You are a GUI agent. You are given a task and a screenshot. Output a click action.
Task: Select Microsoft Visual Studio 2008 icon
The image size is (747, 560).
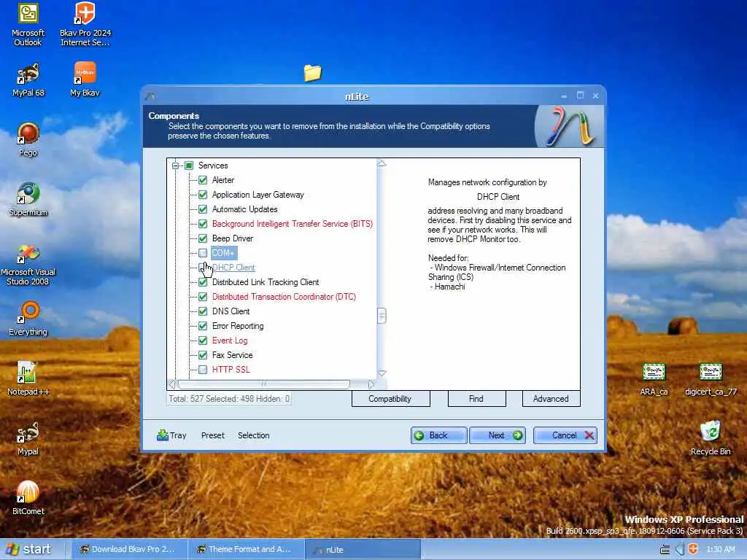28,265
